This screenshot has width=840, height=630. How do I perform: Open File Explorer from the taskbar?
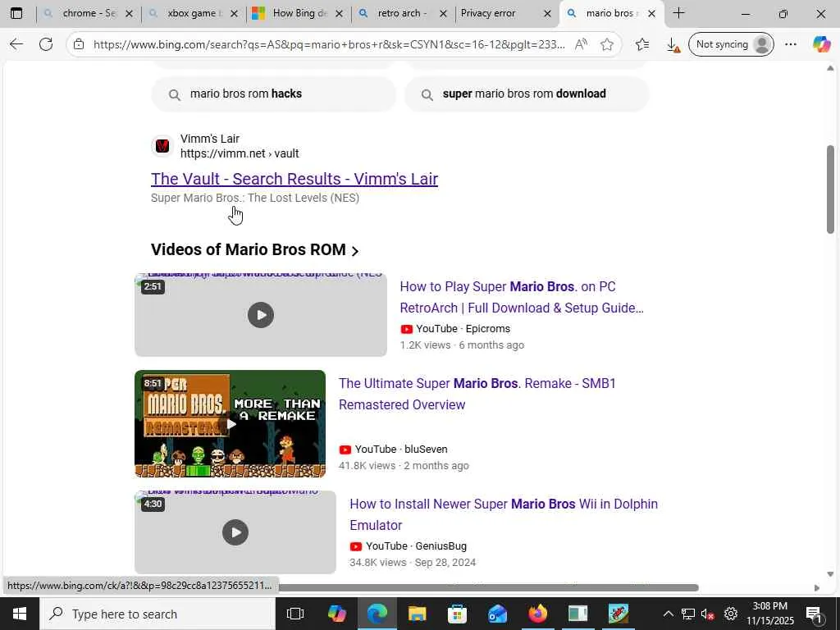[x=417, y=614]
